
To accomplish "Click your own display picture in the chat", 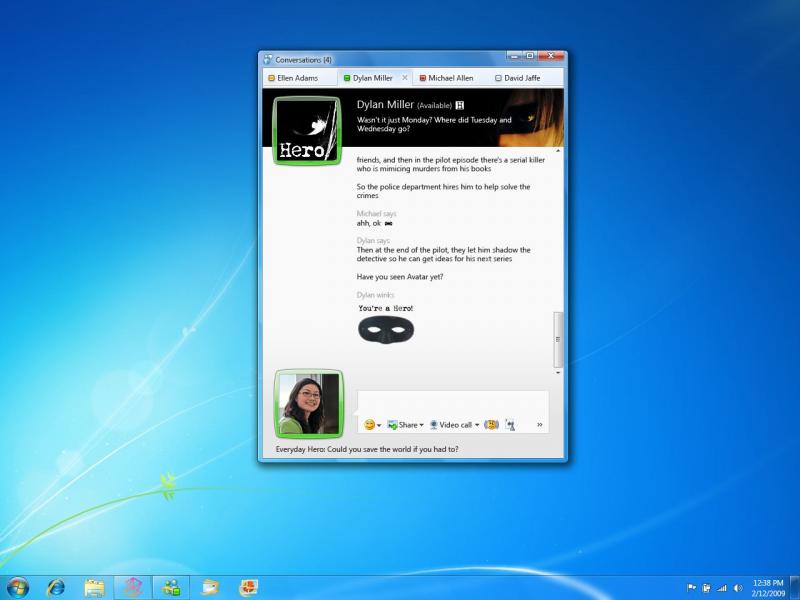I will click(x=309, y=404).
